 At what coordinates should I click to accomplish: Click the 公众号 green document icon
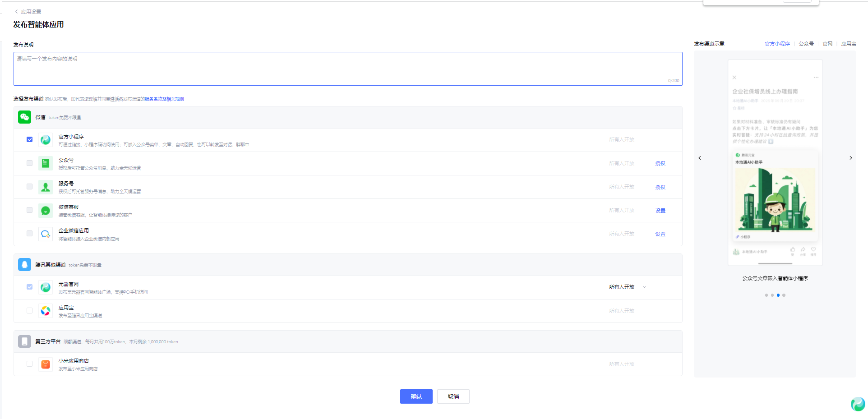point(46,163)
